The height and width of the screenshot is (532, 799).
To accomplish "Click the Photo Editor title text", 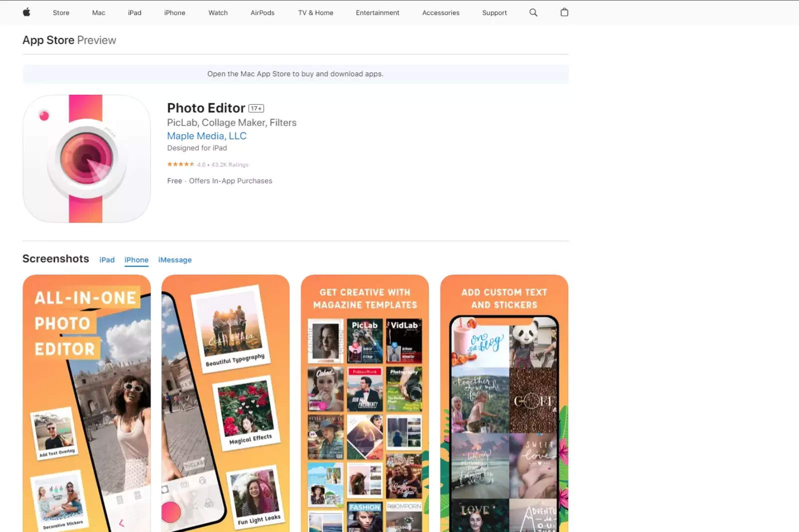I will click(206, 108).
